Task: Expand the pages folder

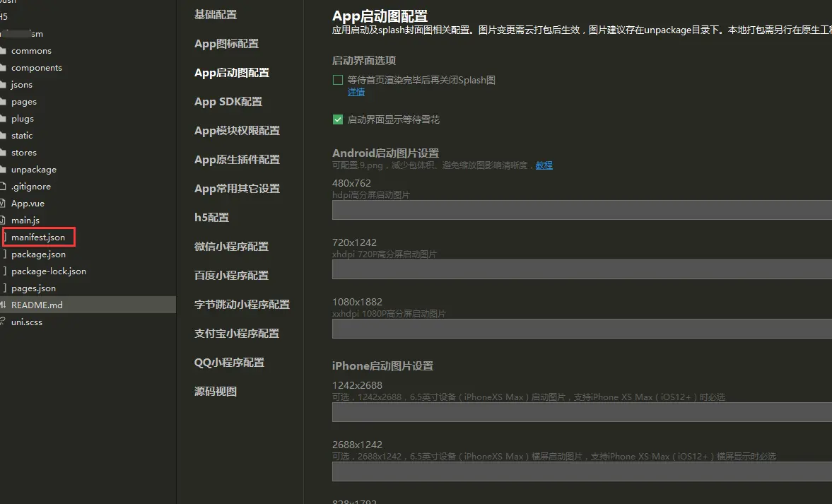Action: point(24,102)
